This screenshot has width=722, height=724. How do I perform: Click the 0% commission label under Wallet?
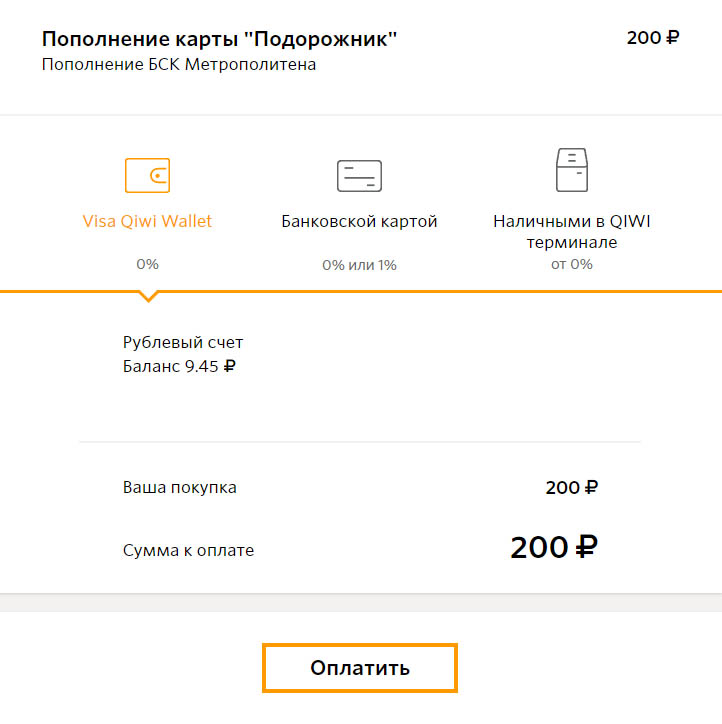(x=147, y=264)
